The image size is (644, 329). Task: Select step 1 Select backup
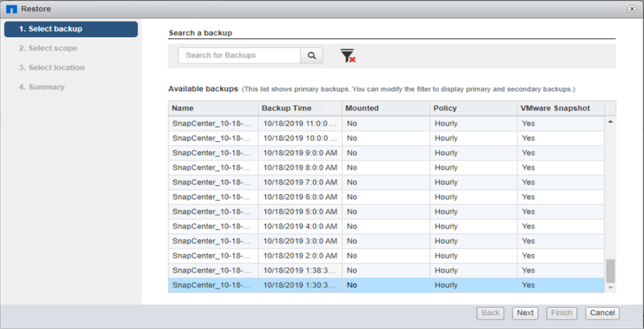(x=71, y=29)
